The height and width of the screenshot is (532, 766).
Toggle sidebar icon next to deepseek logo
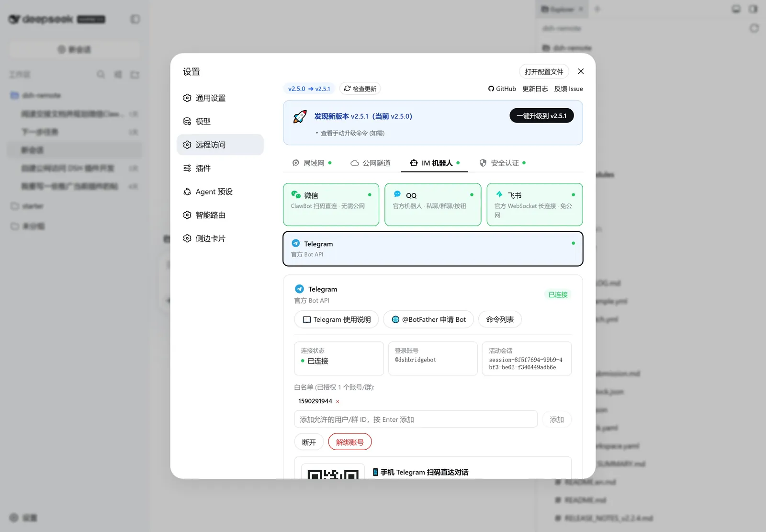click(x=135, y=19)
